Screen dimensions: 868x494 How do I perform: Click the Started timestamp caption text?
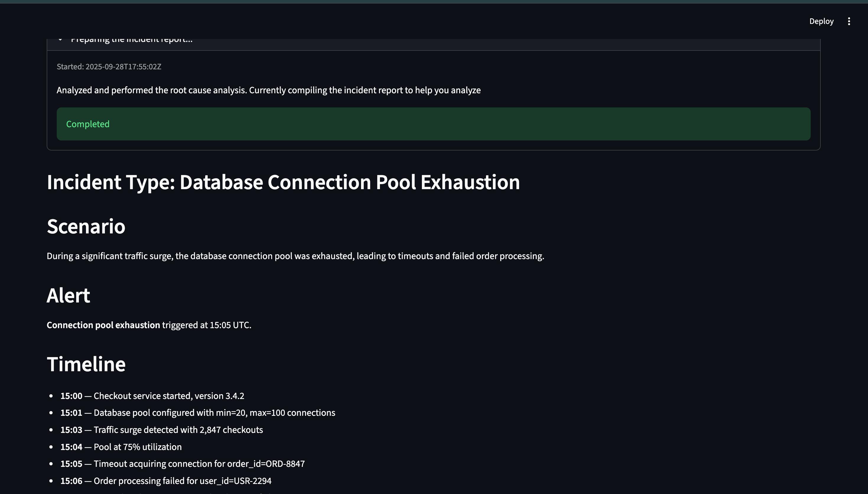click(109, 67)
